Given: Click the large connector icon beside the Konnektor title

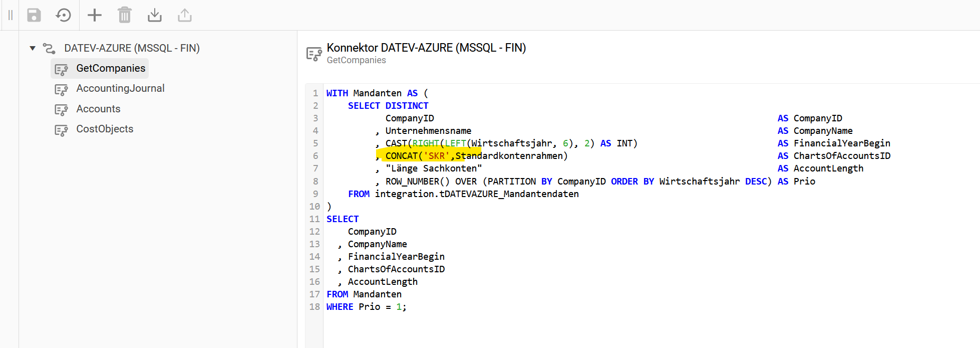Looking at the screenshot, I should tap(314, 54).
